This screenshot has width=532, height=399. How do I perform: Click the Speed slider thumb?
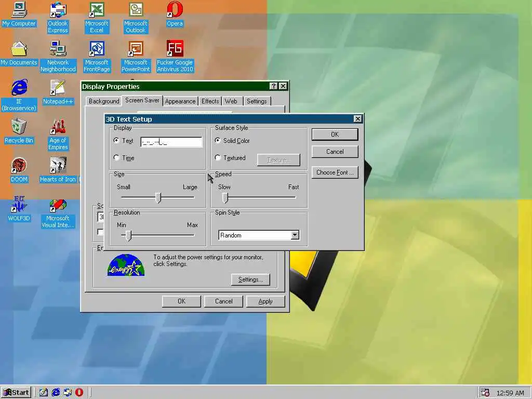225,197
